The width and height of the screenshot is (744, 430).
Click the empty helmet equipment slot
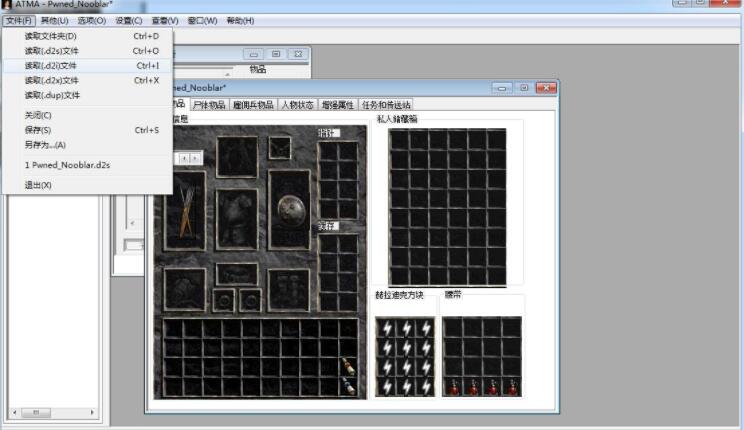(x=237, y=157)
